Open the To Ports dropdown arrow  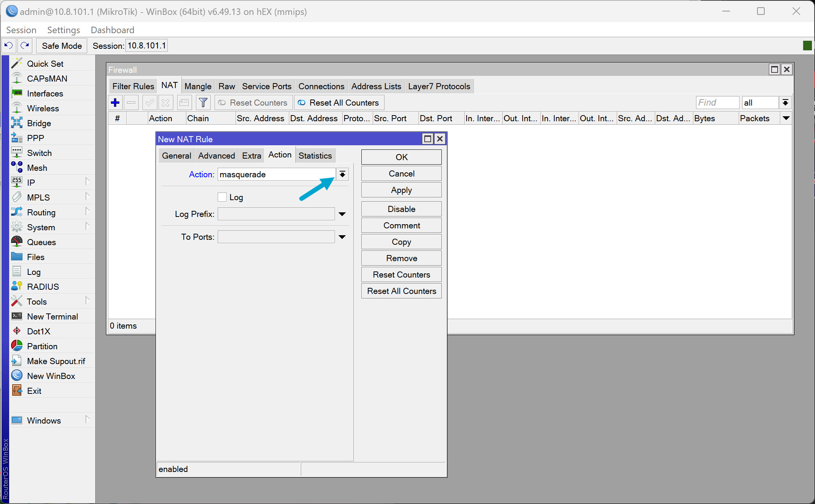coord(342,236)
